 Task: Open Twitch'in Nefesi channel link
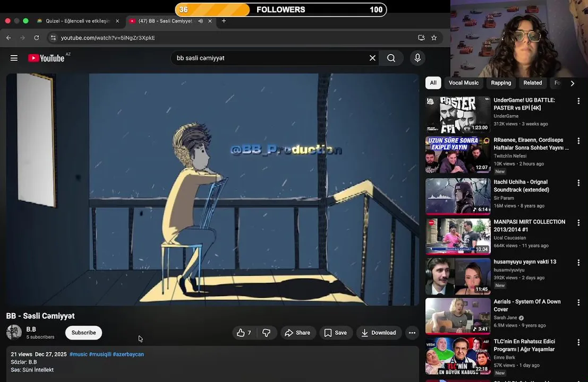click(510, 156)
